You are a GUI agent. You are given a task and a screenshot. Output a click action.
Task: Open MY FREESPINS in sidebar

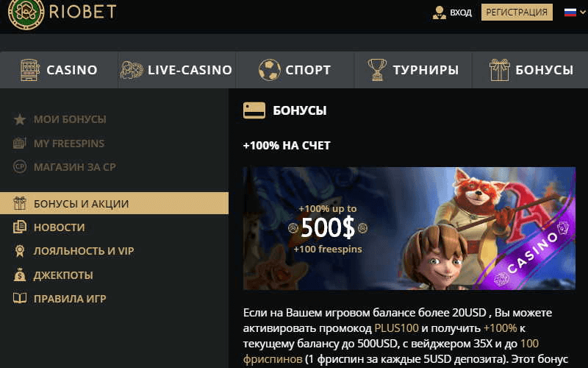coord(59,143)
